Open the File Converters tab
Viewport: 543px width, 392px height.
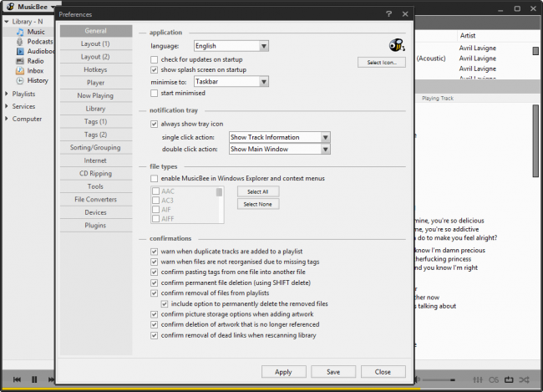click(x=96, y=200)
